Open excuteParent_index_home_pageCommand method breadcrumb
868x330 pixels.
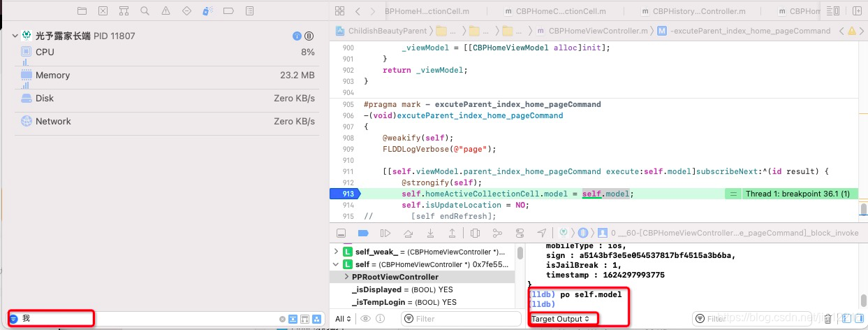coord(744,31)
